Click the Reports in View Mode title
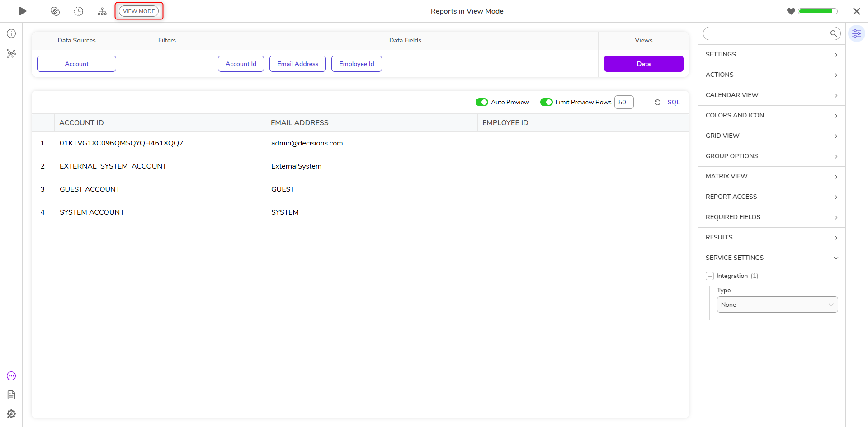The width and height of the screenshot is (868, 427). click(x=467, y=11)
